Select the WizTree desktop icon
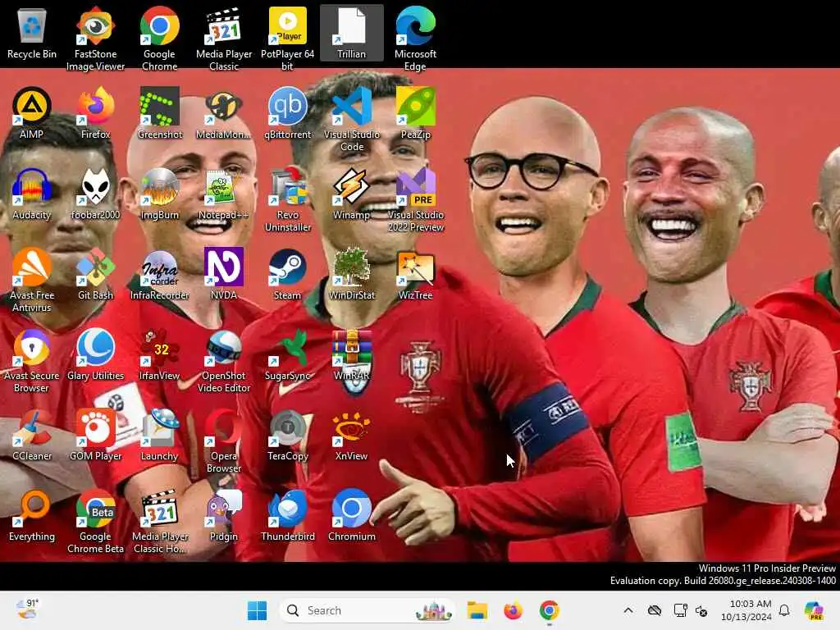840x630 pixels. click(415, 274)
